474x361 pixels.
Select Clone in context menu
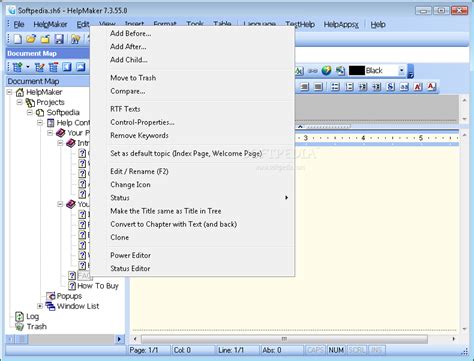(120, 237)
